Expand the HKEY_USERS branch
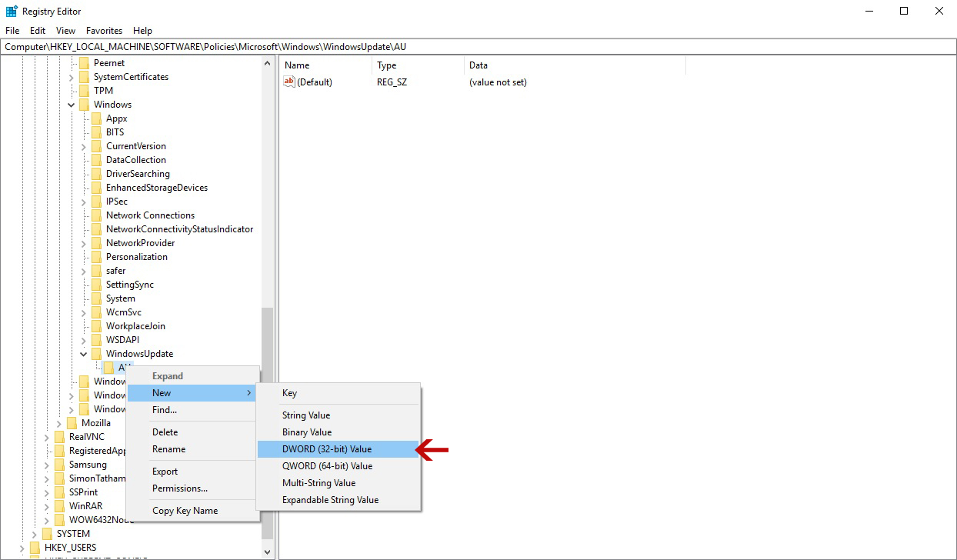Screen dimensions: 957x560 [22, 547]
